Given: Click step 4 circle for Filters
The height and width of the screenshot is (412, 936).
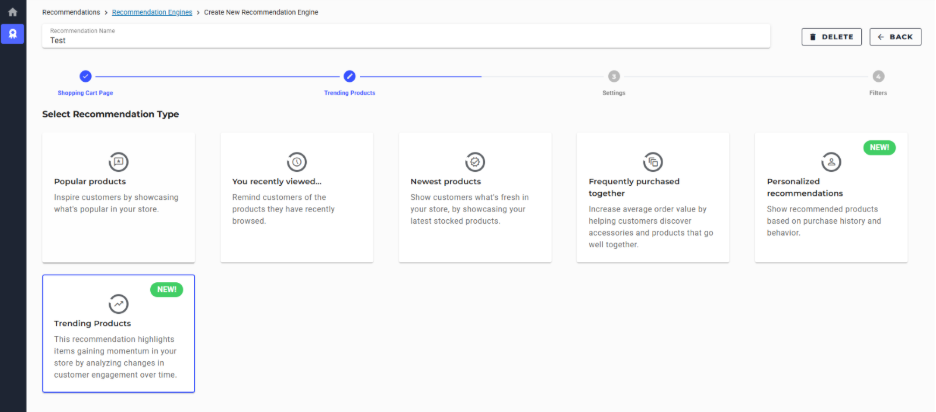Looking at the screenshot, I should click(x=878, y=76).
